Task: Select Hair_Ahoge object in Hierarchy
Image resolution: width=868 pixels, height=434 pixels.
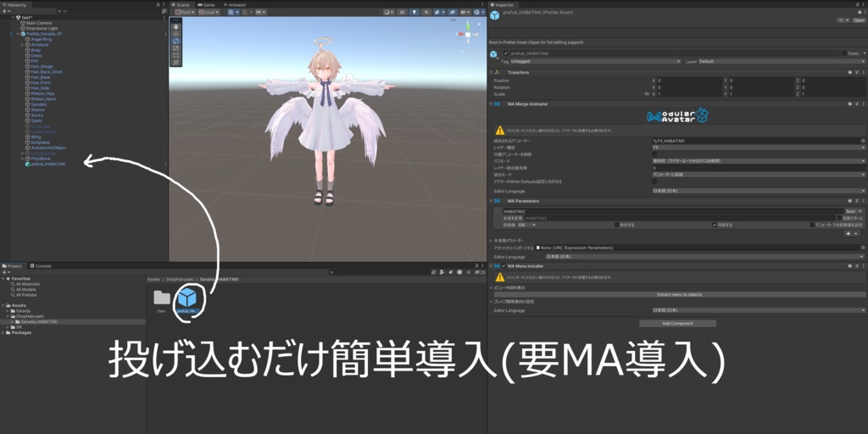Action: 42,66
